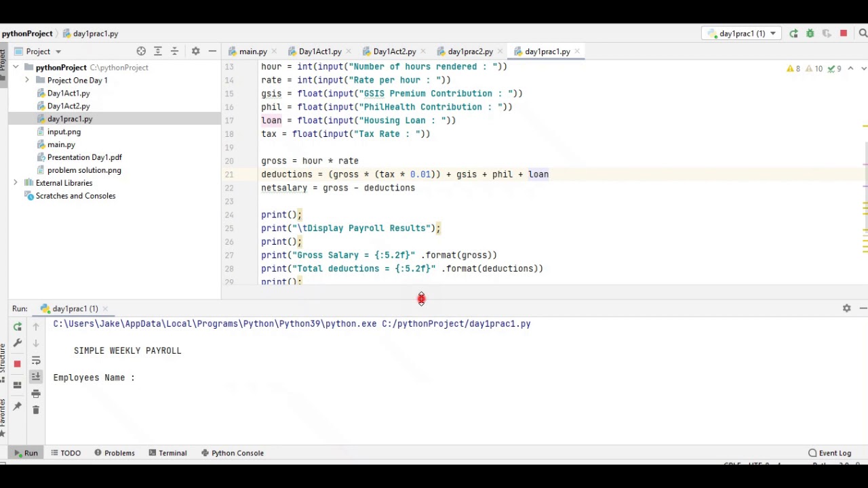Jump to previous highlighted error arrow
Viewport: 868px width, 488px height.
[850, 68]
